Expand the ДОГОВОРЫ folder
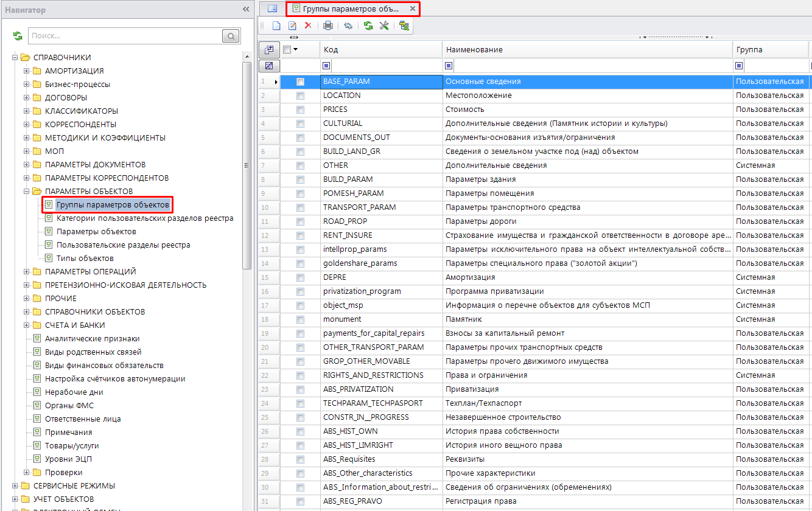Screen dimensions: 812x511 26,98
